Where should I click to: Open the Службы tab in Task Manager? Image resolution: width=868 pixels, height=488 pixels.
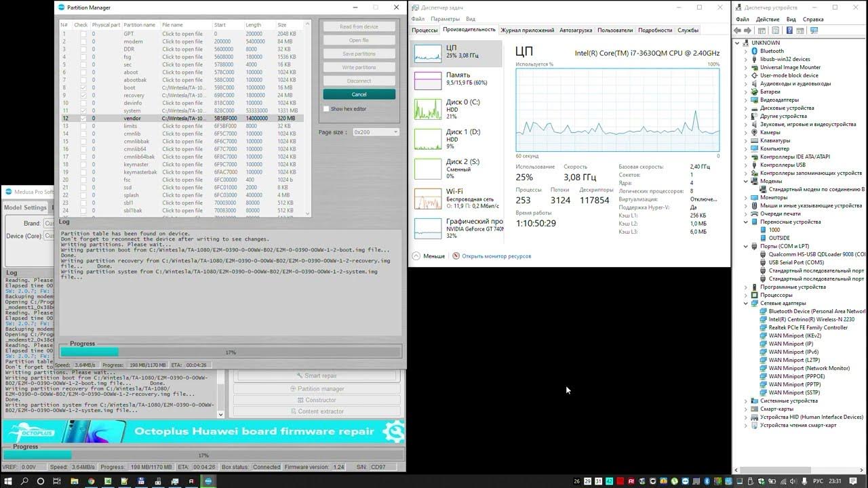pos(688,30)
